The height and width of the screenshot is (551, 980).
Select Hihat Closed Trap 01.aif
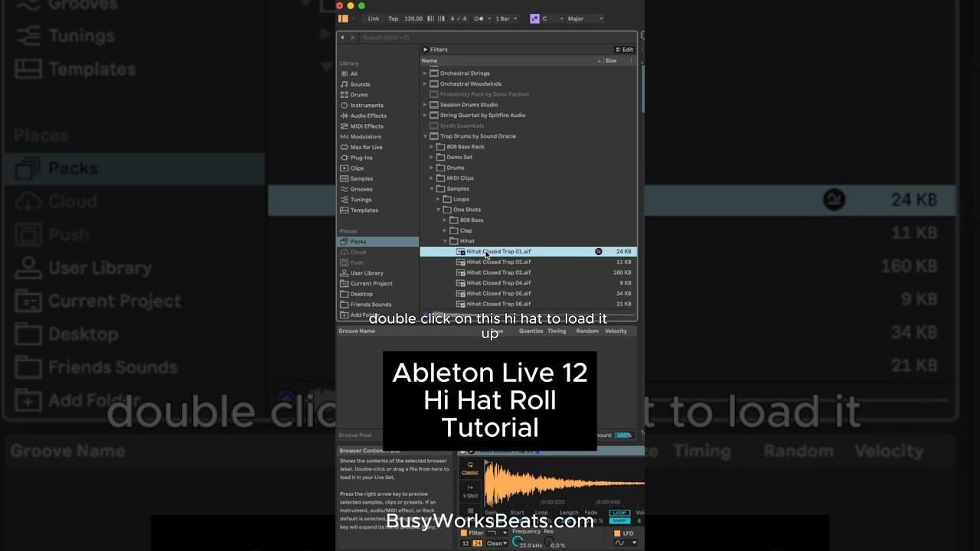(x=528, y=252)
